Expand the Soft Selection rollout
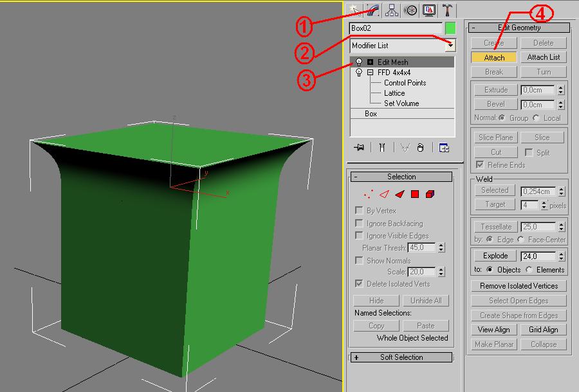 401,357
